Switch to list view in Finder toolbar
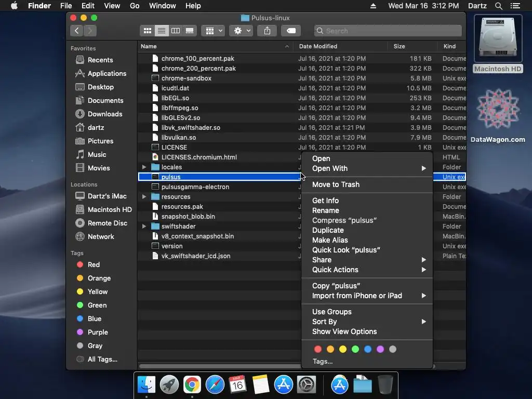The width and height of the screenshot is (532, 399). tap(162, 31)
